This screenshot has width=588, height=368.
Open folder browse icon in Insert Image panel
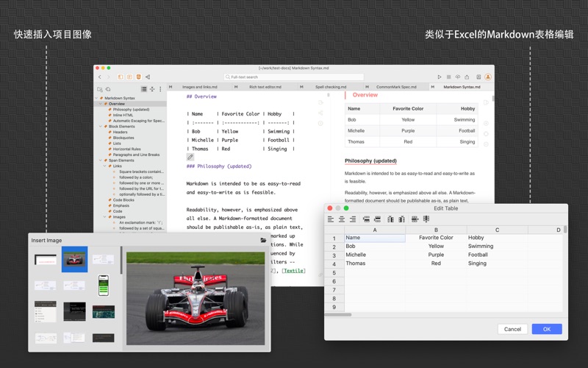click(x=263, y=240)
